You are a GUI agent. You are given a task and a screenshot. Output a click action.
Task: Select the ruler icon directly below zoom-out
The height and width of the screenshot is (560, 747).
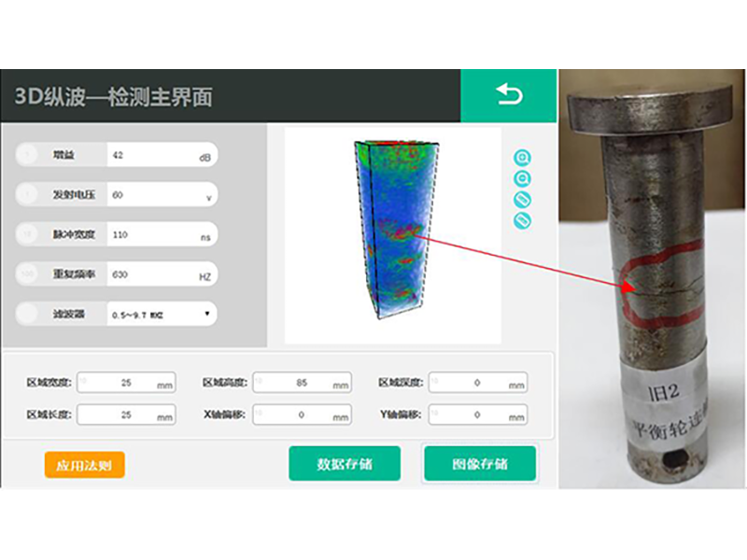(x=523, y=200)
